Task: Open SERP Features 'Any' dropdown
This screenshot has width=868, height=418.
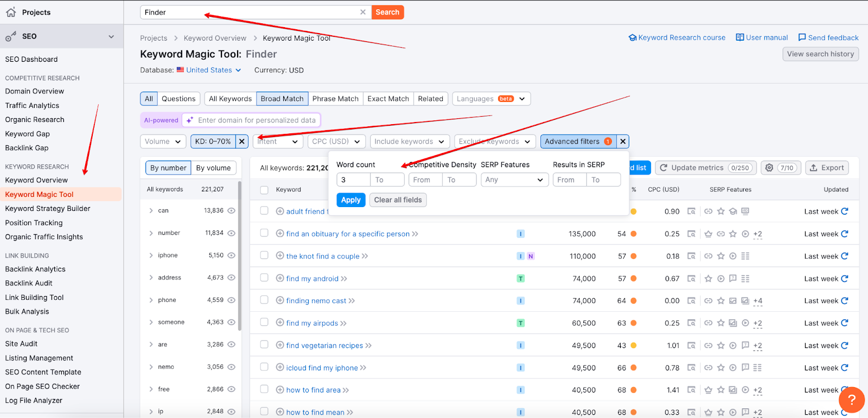Action: coord(514,179)
